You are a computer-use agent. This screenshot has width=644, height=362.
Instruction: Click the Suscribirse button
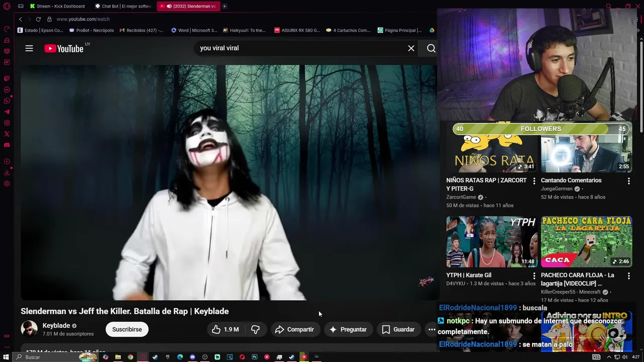(127, 329)
